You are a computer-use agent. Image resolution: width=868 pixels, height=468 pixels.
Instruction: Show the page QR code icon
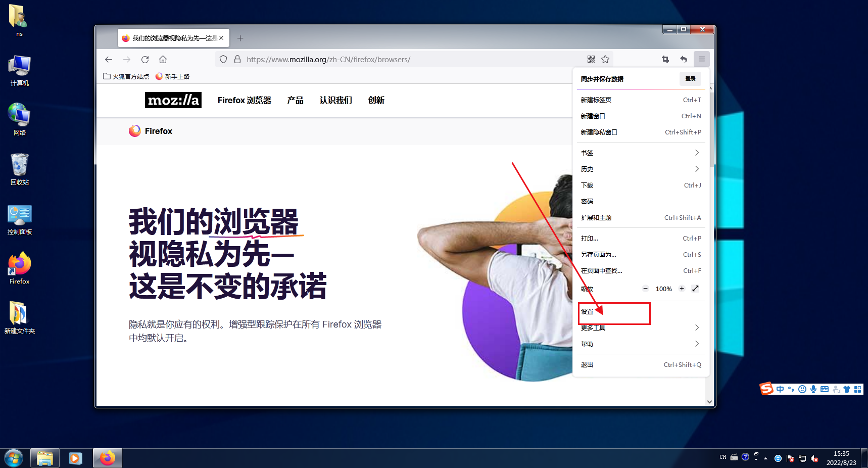pos(591,59)
